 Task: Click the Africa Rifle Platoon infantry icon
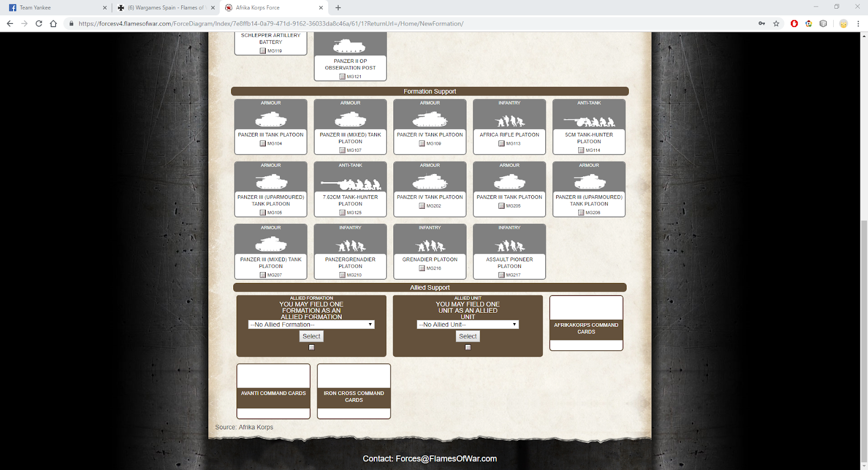(509, 121)
